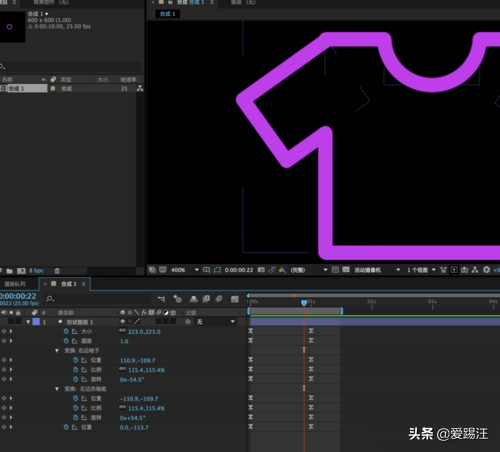Toggle stopwatch for 大小 size property
This screenshot has width=500, height=452.
pyautogui.click(x=66, y=331)
